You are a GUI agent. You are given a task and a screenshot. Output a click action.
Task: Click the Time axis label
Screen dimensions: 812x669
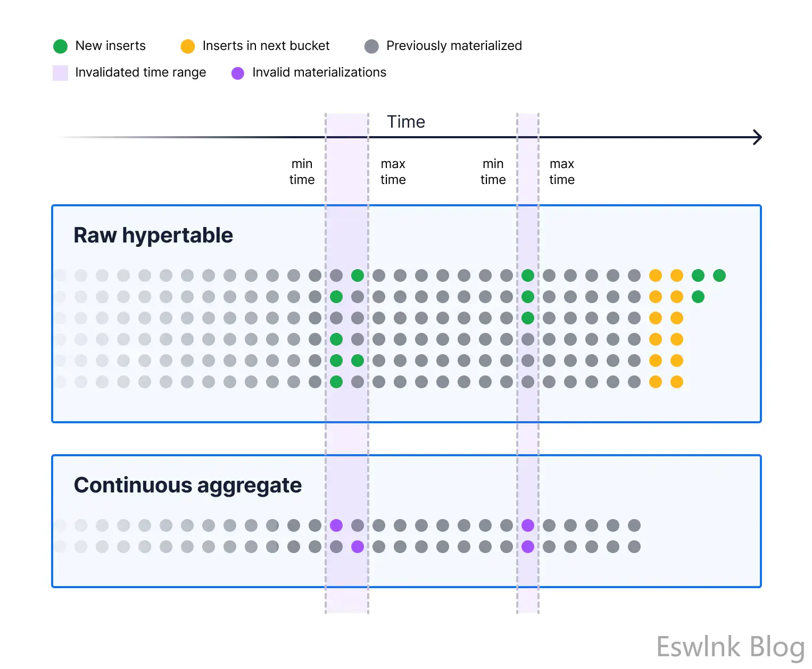[x=406, y=122]
